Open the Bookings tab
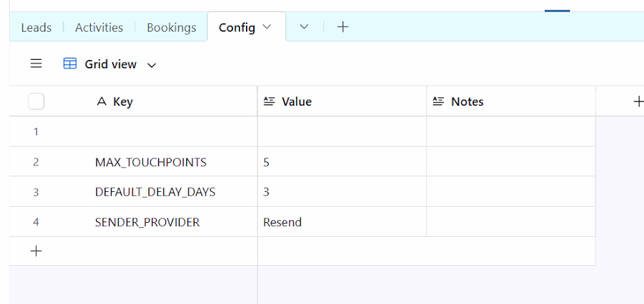This screenshot has height=304, width=644. 171,28
